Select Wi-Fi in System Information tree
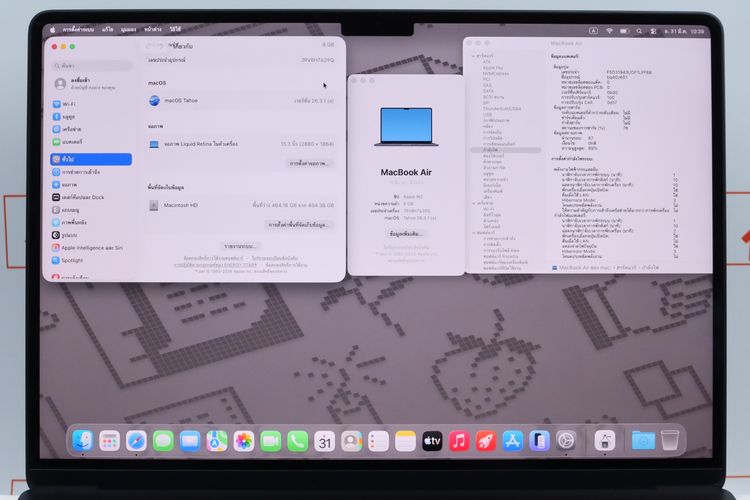750x500 pixels. [x=488, y=209]
